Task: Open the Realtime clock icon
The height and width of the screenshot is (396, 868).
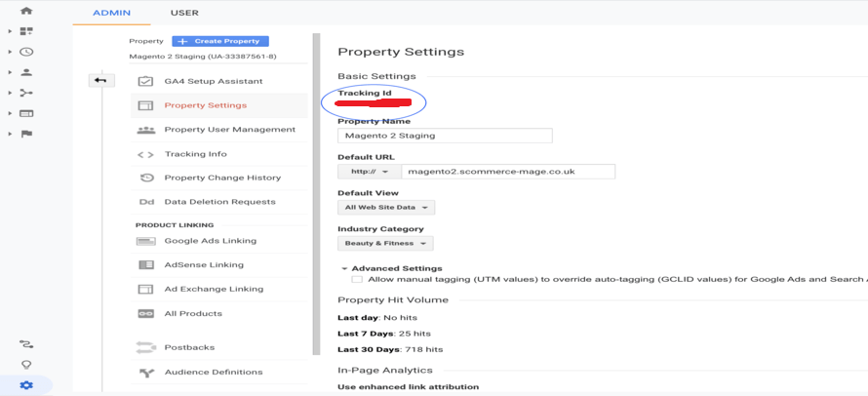Action: 26,52
